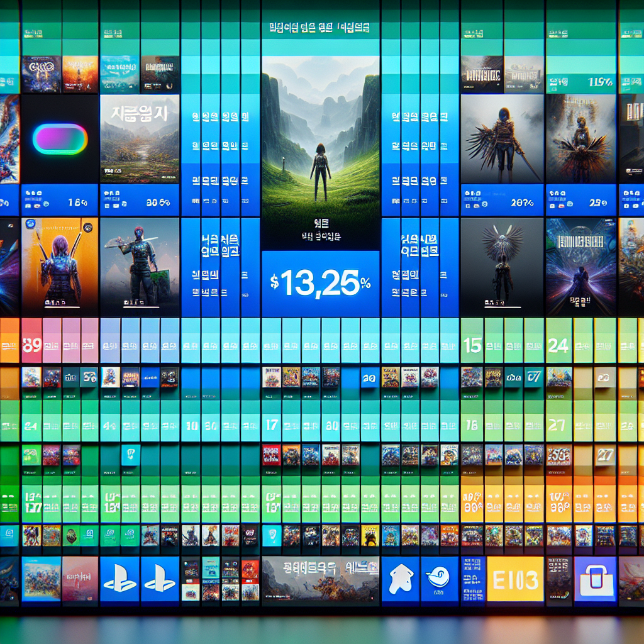Open PlayStation logo tile beside pink artwork tile
Image resolution: width=644 pixels, height=644 pixels.
[x=119, y=579]
